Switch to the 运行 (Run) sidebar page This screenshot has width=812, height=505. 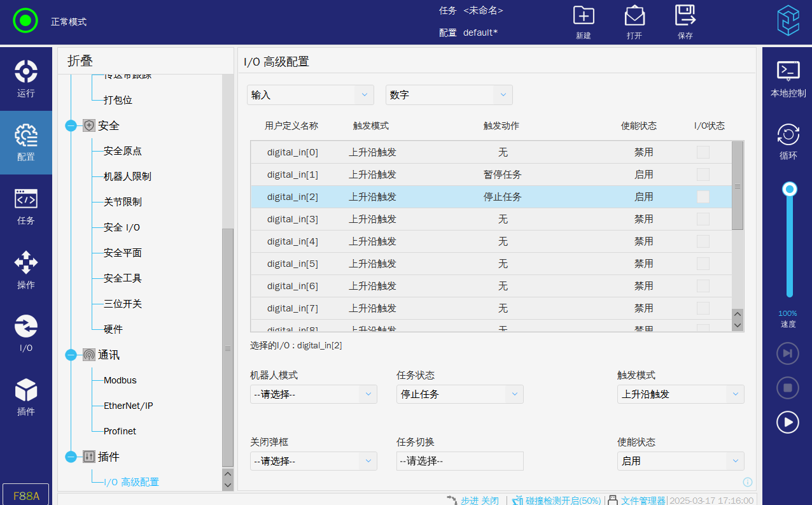25,79
